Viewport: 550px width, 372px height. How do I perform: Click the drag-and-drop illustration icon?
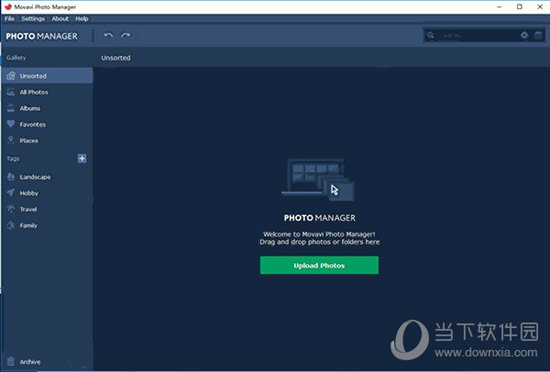tap(318, 180)
